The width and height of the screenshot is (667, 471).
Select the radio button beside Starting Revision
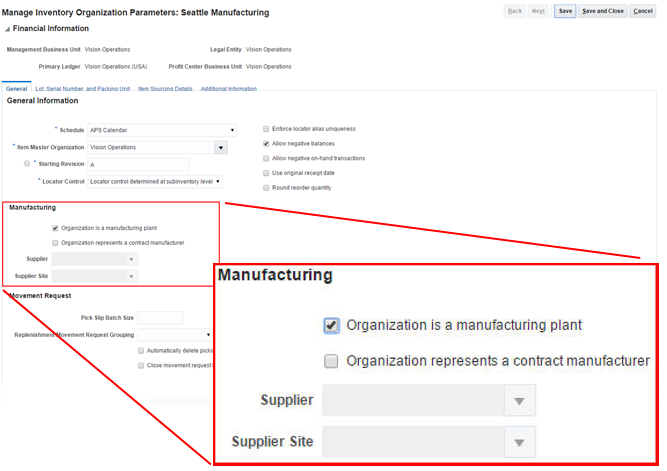point(27,163)
